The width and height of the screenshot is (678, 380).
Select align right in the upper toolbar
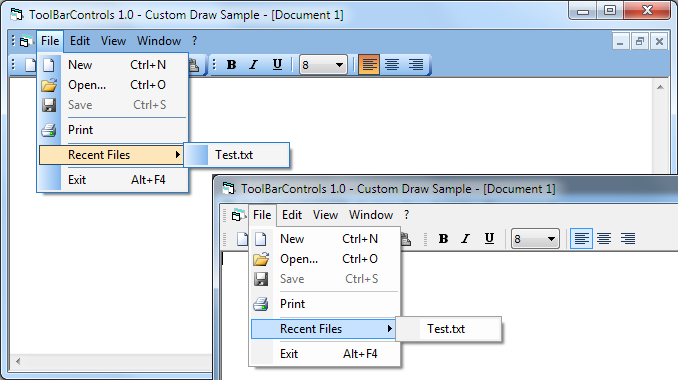coord(416,65)
